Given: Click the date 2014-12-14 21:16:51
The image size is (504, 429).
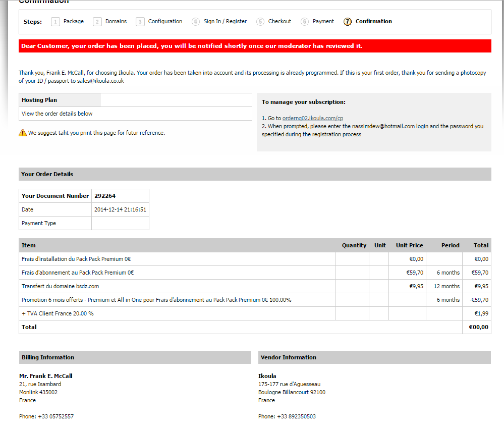Looking at the screenshot, I should coord(120,209).
